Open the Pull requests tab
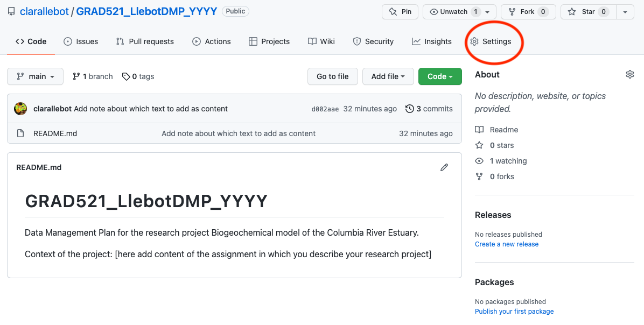 (x=145, y=41)
